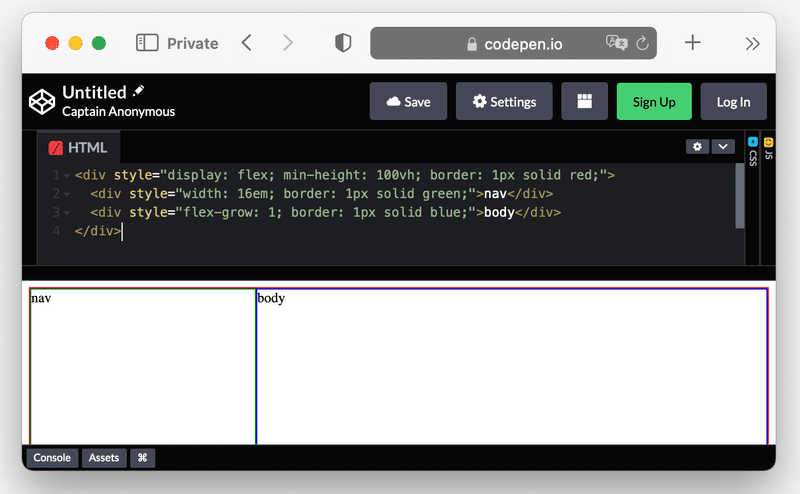The height and width of the screenshot is (494, 800).
Task: Open the collapsed JS editor panel
Action: 768,149
